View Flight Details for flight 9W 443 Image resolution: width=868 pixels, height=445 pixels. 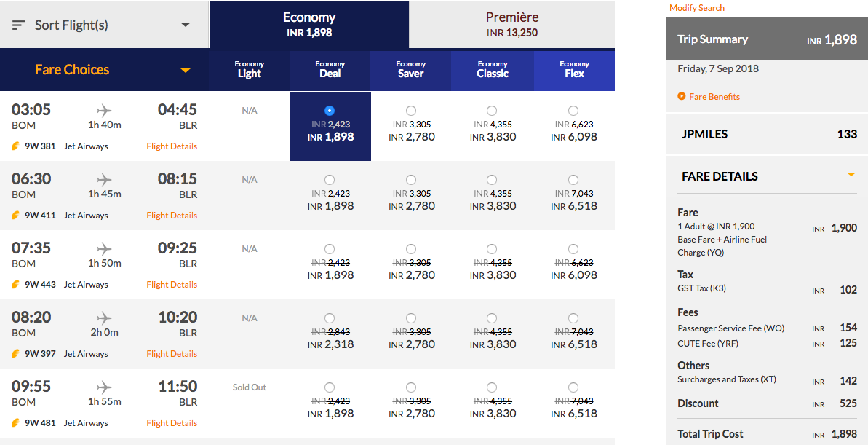(x=172, y=284)
